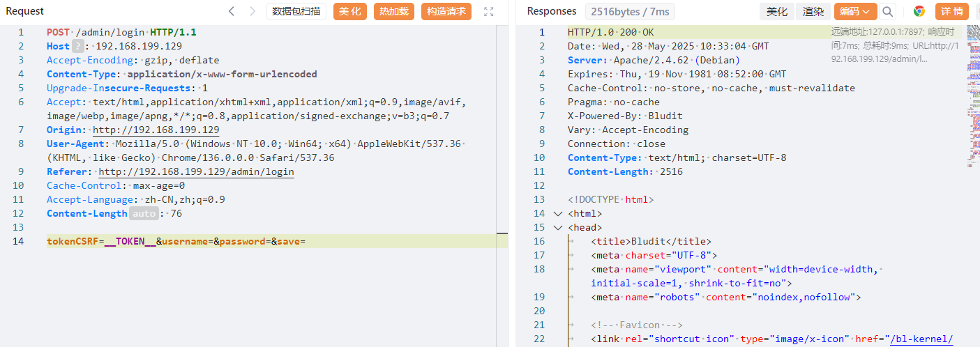Screen dimensions: 980x347
Task: Click the 渲染 button in Responses
Action: click(813, 11)
